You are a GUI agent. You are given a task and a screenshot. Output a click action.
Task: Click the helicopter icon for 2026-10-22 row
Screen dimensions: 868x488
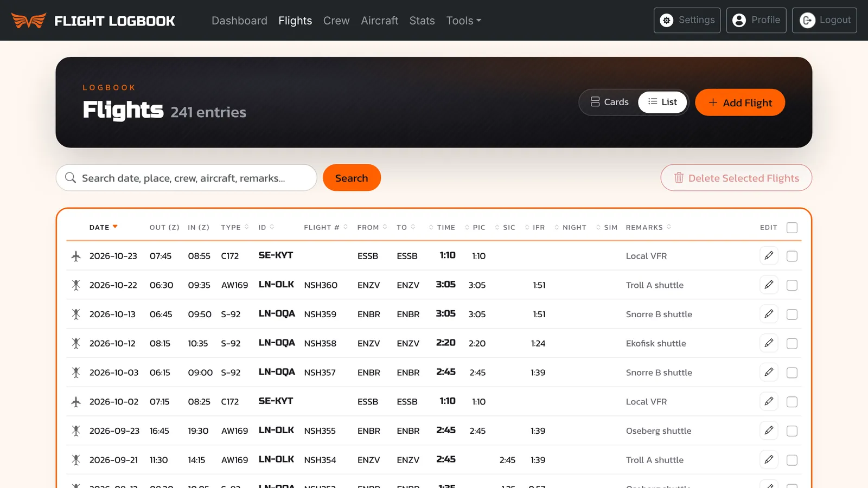pyautogui.click(x=76, y=285)
